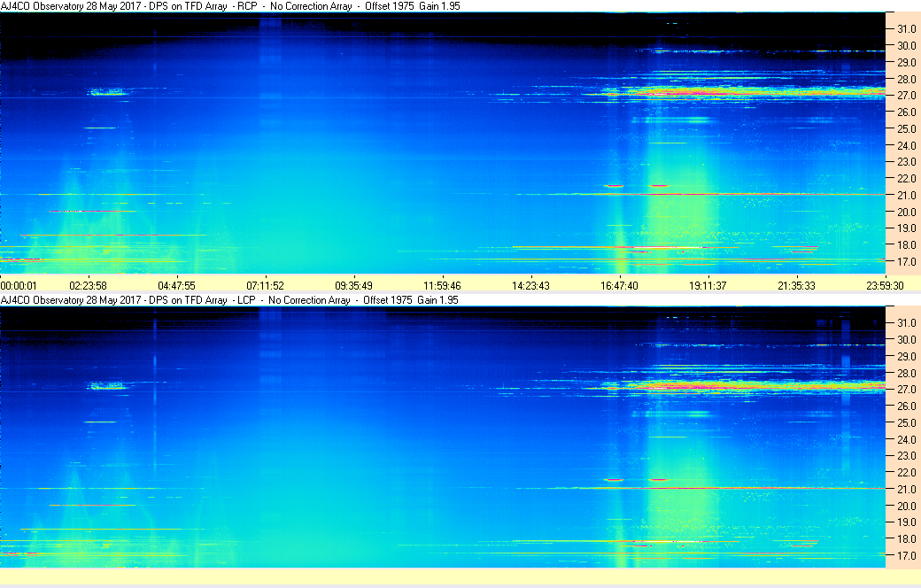
Task: Click 26.0 on the LCP frequency axis
Action: (x=906, y=406)
